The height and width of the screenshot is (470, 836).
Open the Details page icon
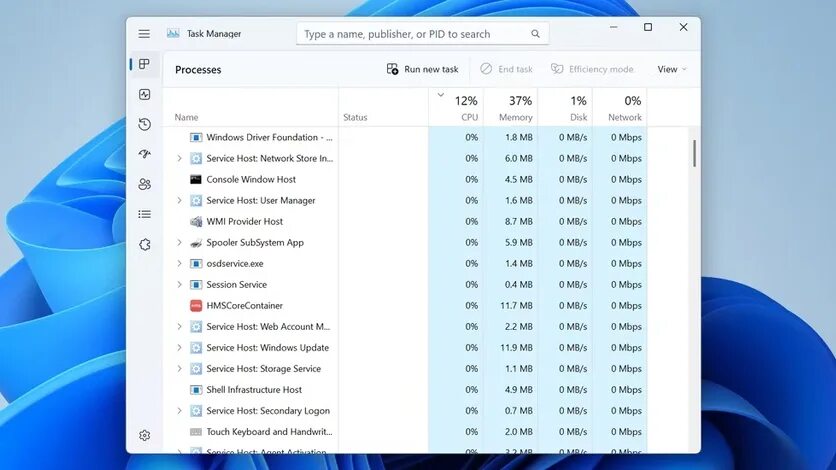click(144, 214)
